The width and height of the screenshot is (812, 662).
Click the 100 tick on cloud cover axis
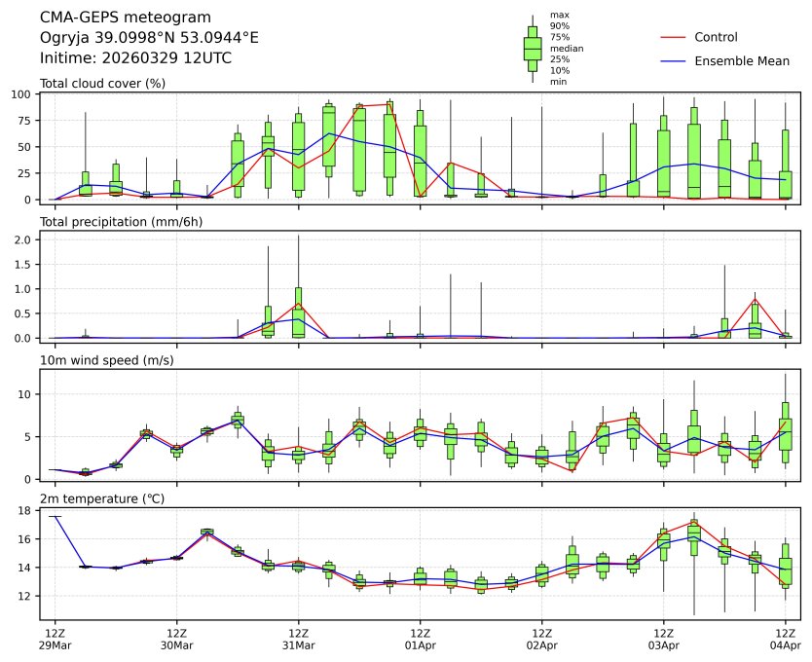tap(25, 94)
